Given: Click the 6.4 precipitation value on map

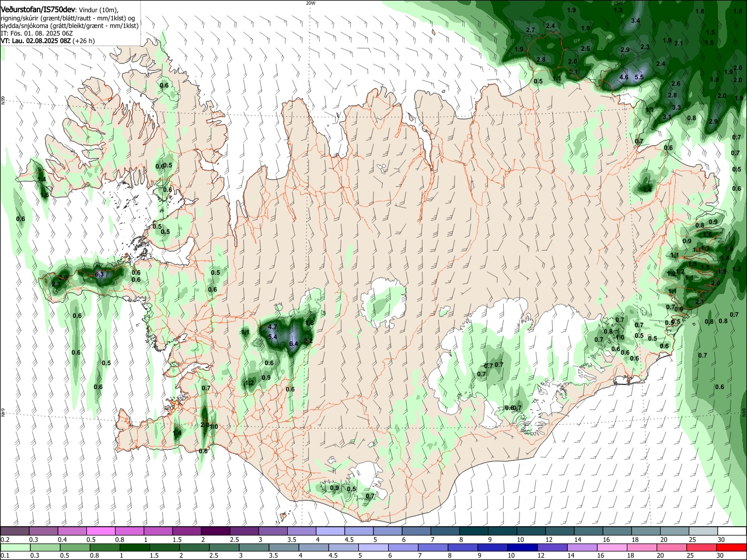Looking at the screenshot, I should [x=294, y=344].
